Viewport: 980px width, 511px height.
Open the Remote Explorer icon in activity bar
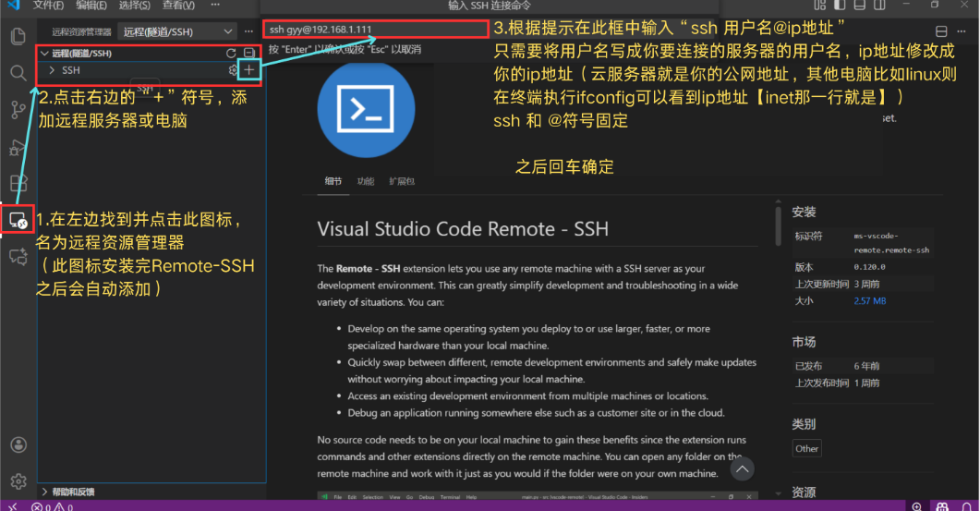pyautogui.click(x=18, y=220)
